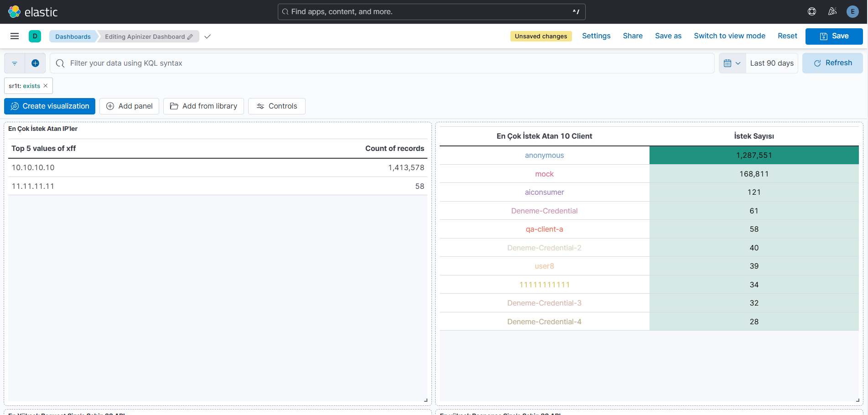Screen dimensions: 868x415
Task: Focus the KQL filter query field
Action: click(382, 63)
